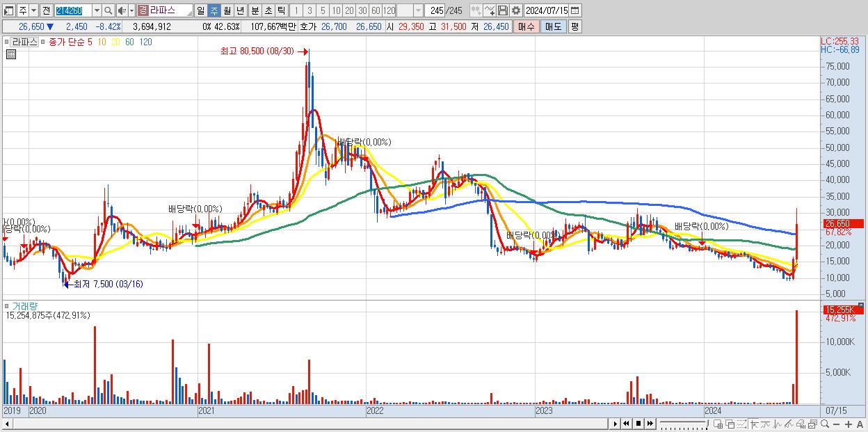The image size is (868, 432).
Task: Click the magnifier stock search icon
Action: pos(108,10)
